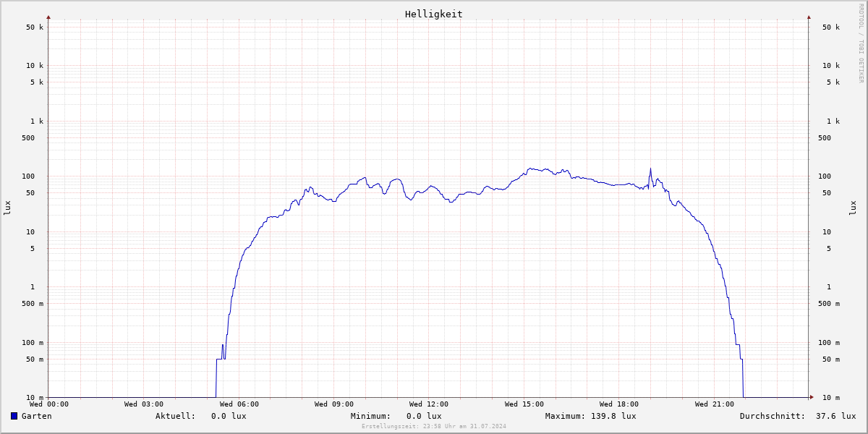Click the Wed 12:00 time axis label
Viewport: 868px width, 434px height.
[429, 404]
